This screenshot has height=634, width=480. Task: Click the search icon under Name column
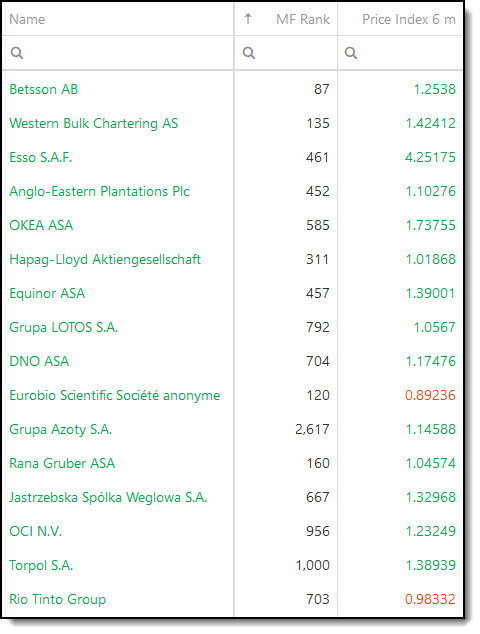pyautogui.click(x=17, y=53)
